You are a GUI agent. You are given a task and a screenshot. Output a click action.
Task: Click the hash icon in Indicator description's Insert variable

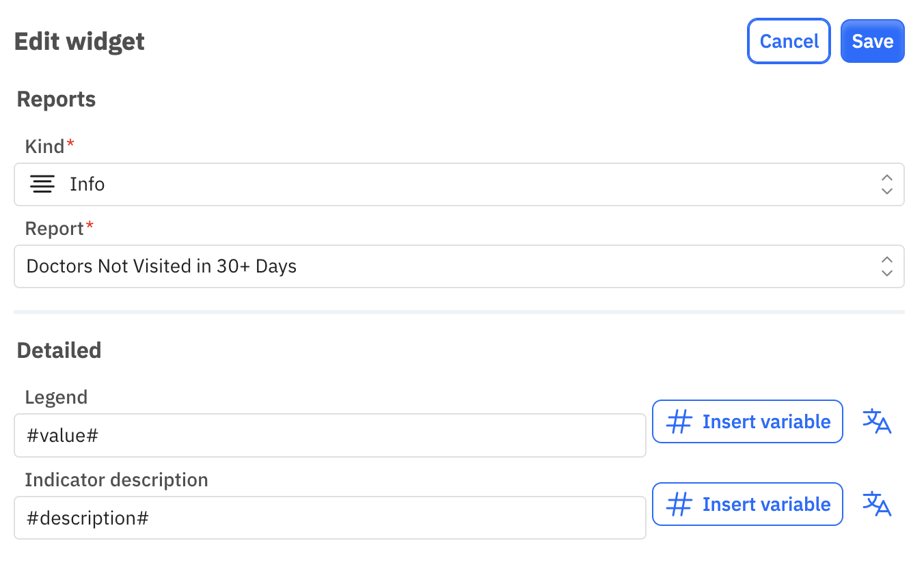pyautogui.click(x=679, y=505)
